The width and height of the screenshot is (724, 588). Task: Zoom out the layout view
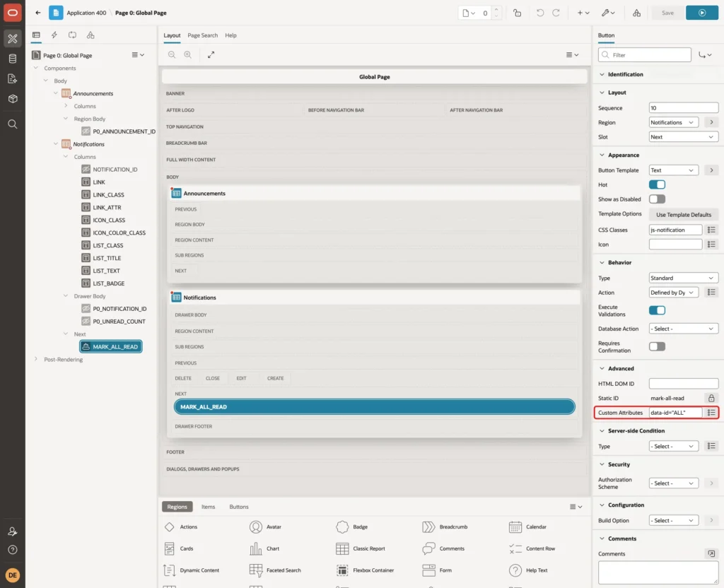pos(172,54)
